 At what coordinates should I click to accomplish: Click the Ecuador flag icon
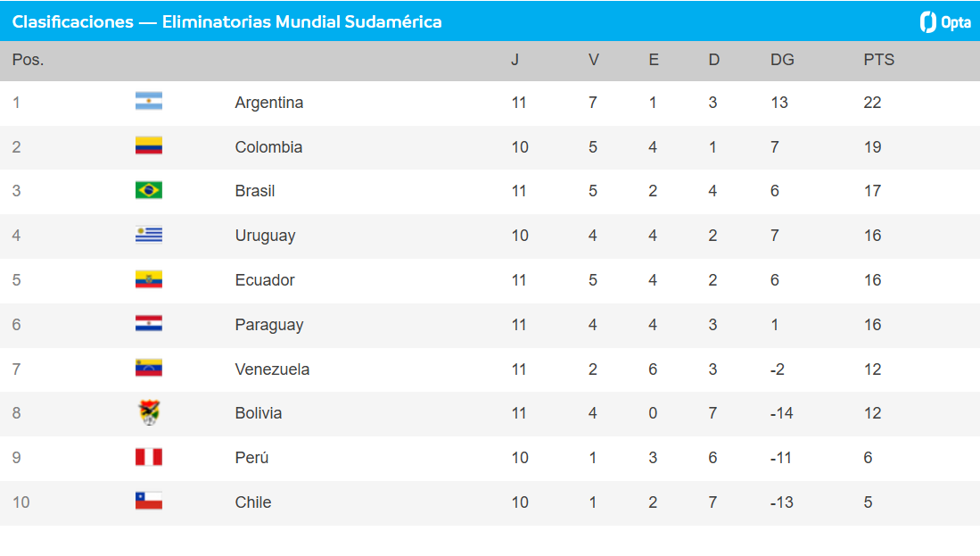(x=149, y=279)
